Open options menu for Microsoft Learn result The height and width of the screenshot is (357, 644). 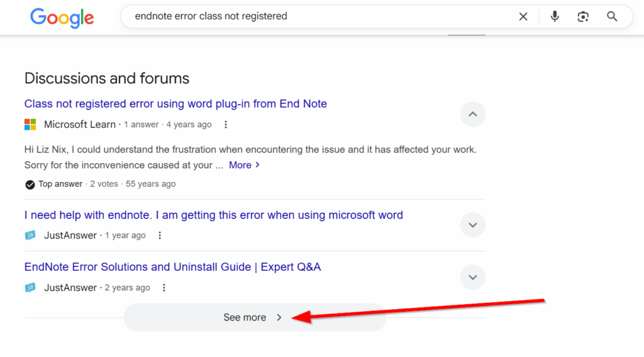click(x=226, y=125)
